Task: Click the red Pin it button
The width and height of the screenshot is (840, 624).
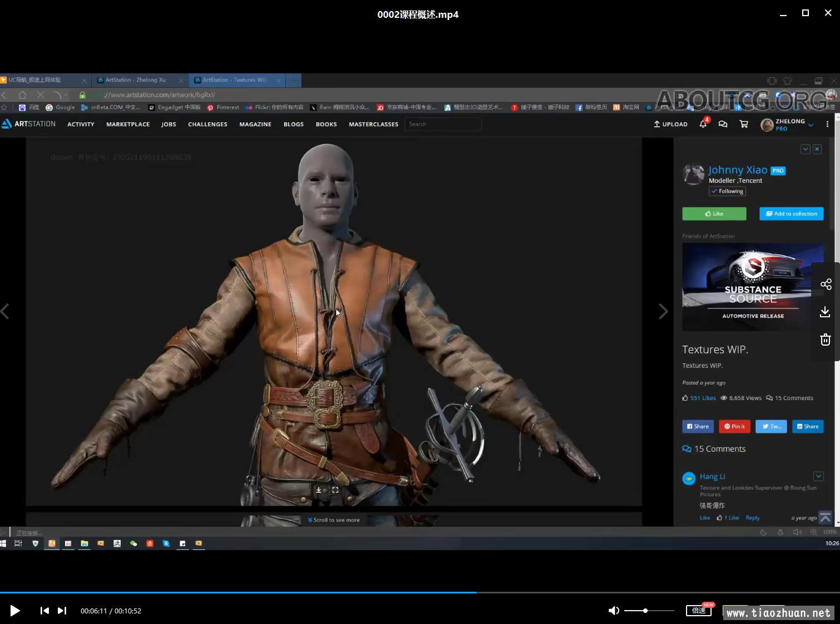Action: (x=735, y=426)
